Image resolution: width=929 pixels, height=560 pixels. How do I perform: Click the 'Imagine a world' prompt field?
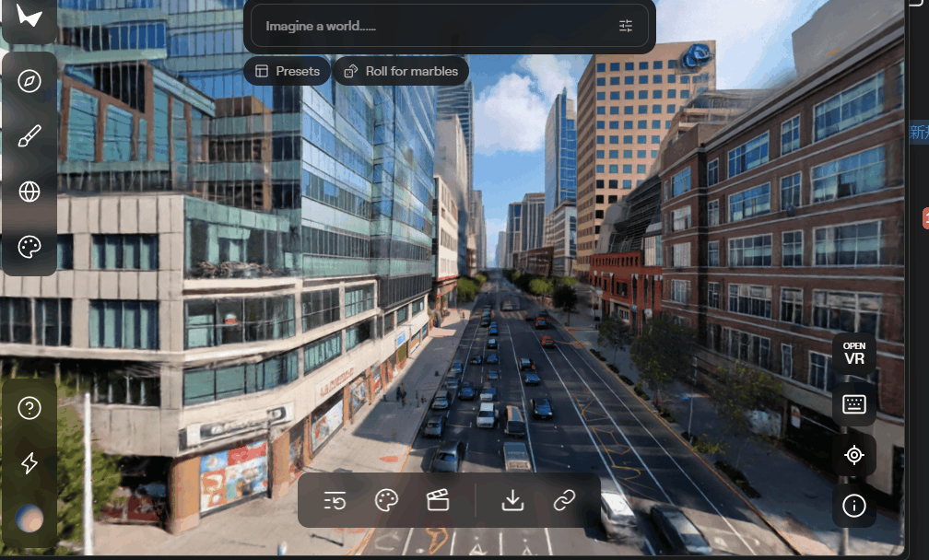[x=433, y=26]
